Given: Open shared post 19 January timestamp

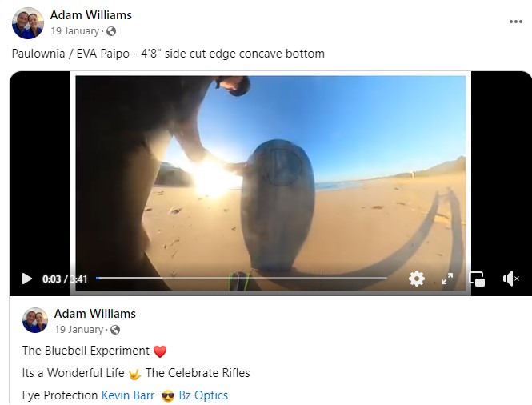Looking at the screenshot, I should pos(79,329).
